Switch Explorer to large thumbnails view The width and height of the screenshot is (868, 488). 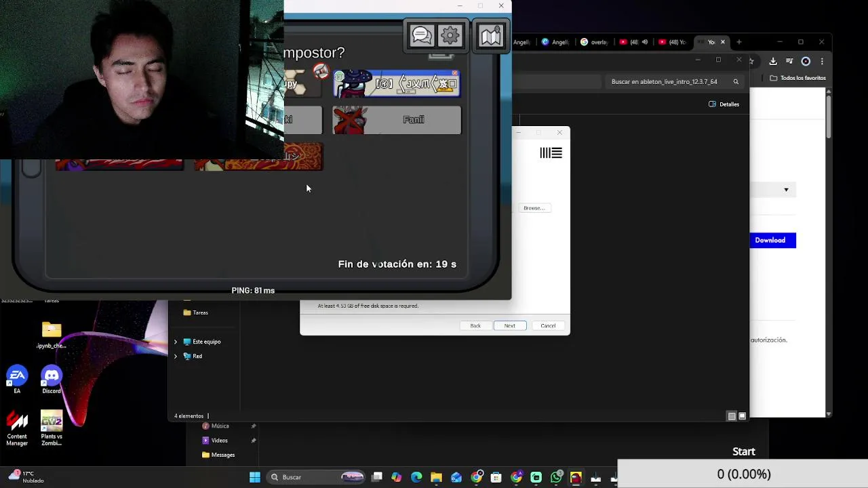click(742, 416)
